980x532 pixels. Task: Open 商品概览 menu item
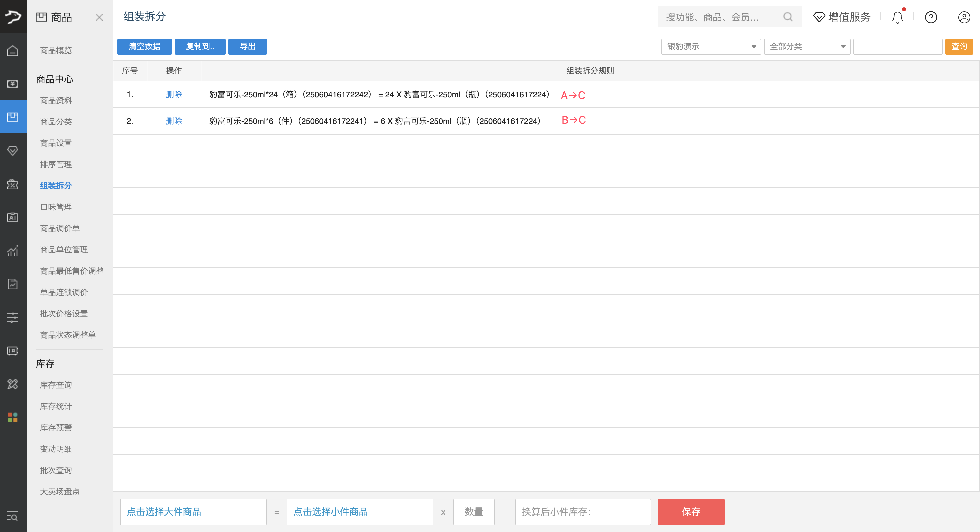tap(56, 50)
